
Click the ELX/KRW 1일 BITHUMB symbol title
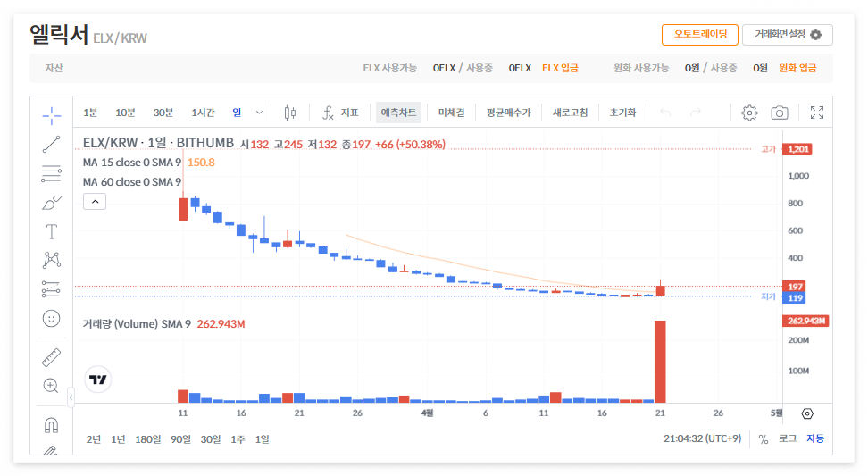point(158,144)
